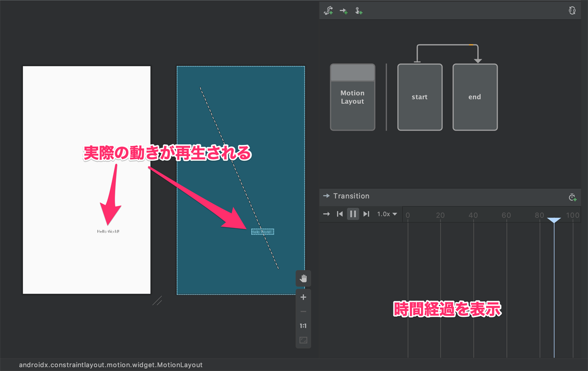Image resolution: width=588 pixels, height=371 pixels.
Task: Set zoom to 1:1
Action: tap(303, 326)
